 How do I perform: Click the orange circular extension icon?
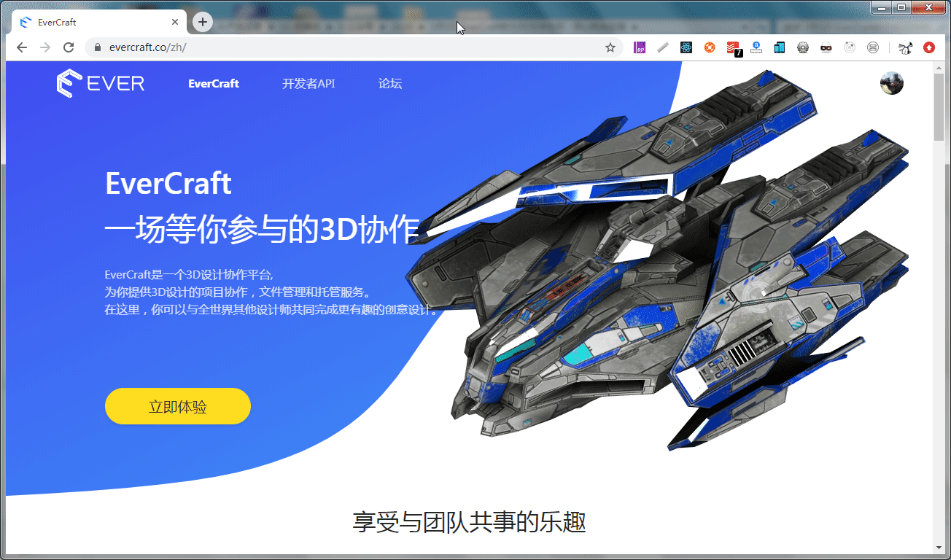point(709,47)
